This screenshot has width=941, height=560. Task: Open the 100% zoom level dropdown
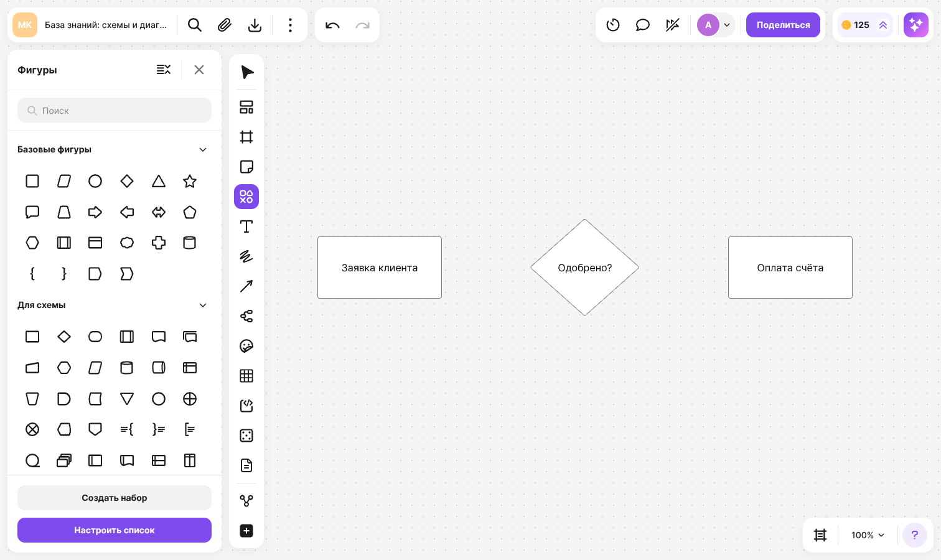868,535
